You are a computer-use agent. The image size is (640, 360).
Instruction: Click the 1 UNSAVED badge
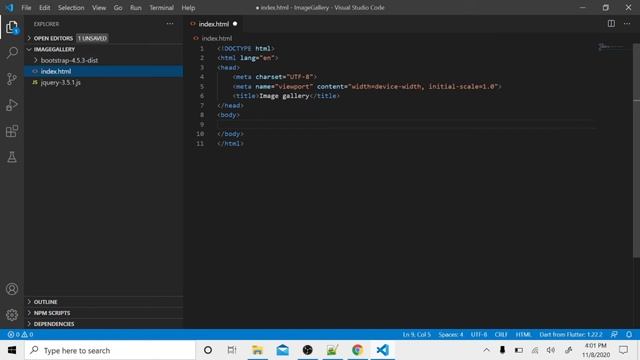click(92, 38)
